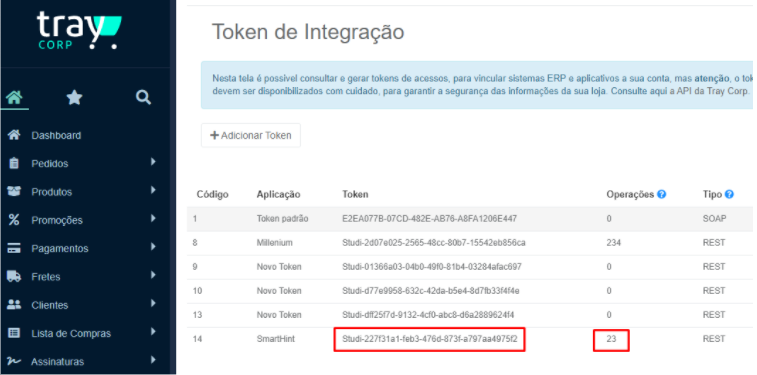Click the Promoções percent icon
This screenshot has width=757, height=375.
click(14, 220)
